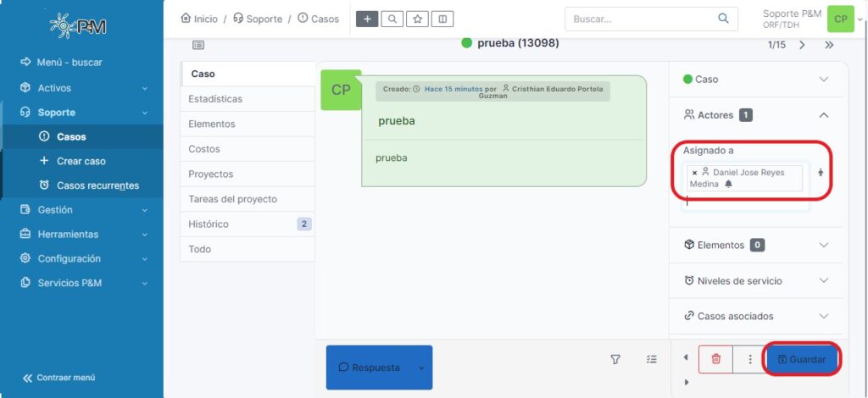Click the red trash delete icon
Image resolution: width=868 pixels, height=398 pixels.
click(715, 359)
